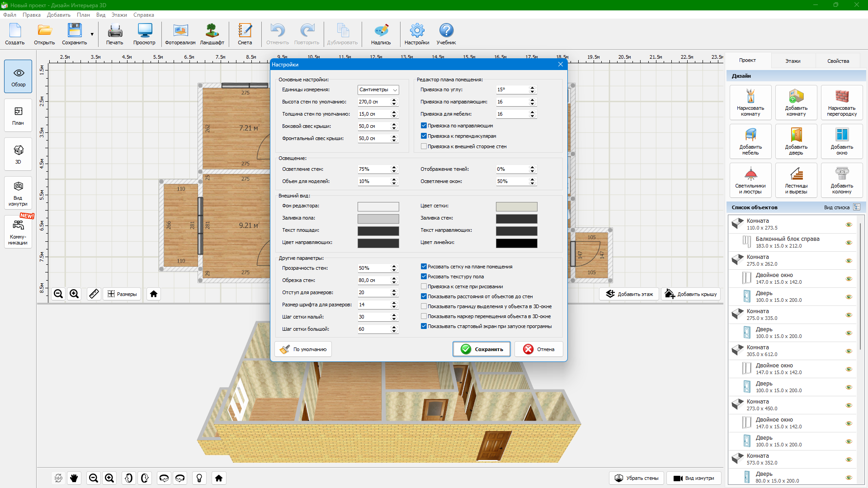Click Нарисовать комнату design tool
This screenshot has height=488, width=868.
coord(750,103)
